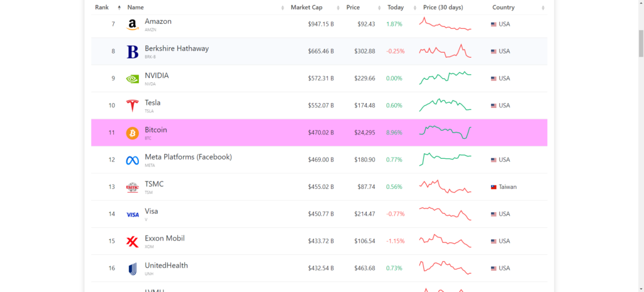Click Tesla price $174.48
644x292 pixels.
tap(365, 105)
